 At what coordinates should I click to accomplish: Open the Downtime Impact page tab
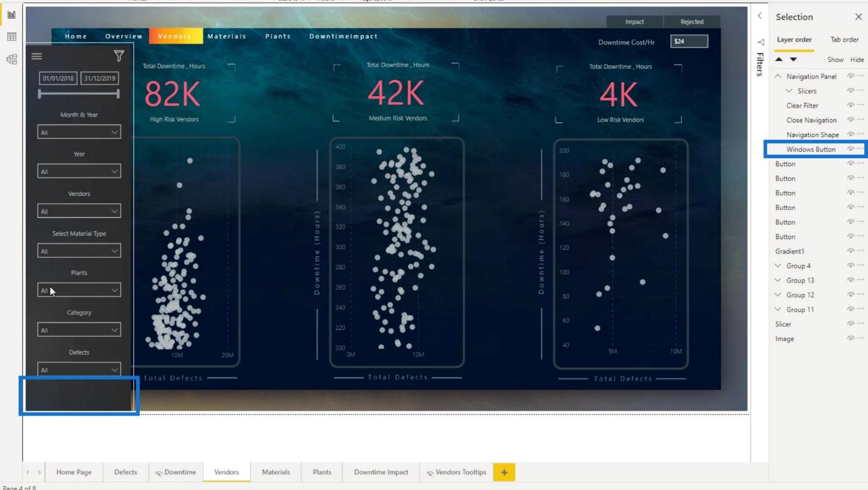pyautogui.click(x=381, y=472)
